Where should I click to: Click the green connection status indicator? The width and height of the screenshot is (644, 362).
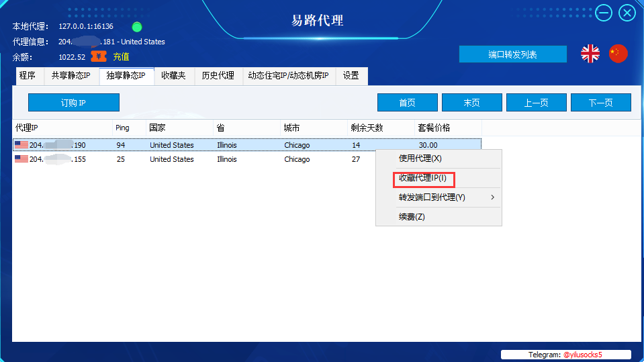[137, 27]
